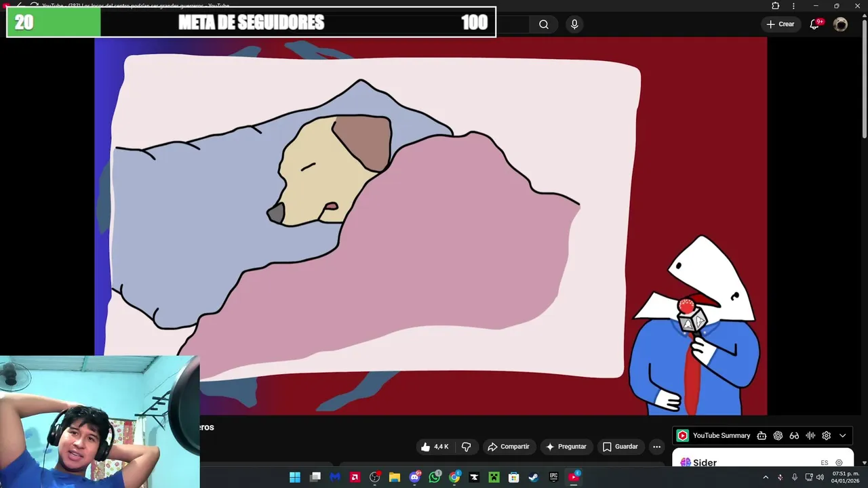Viewport: 868px width, 488px height.
Task: Open the YouTube account avatar menu
Action: pos(841,24)
